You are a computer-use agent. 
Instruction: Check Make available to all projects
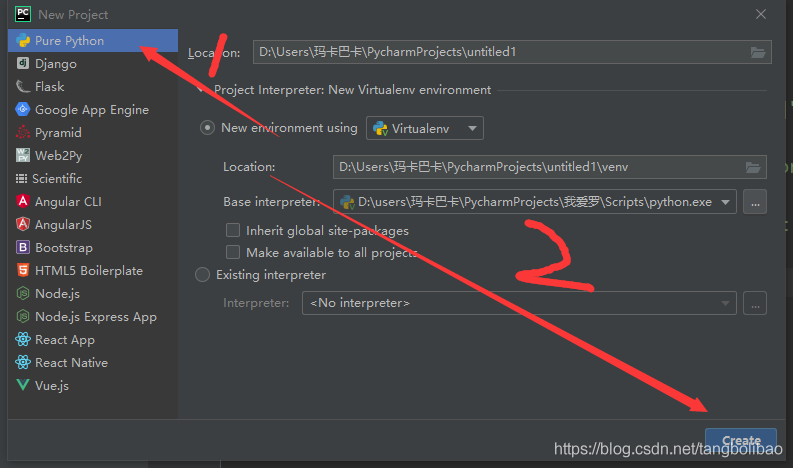point(233,252)
